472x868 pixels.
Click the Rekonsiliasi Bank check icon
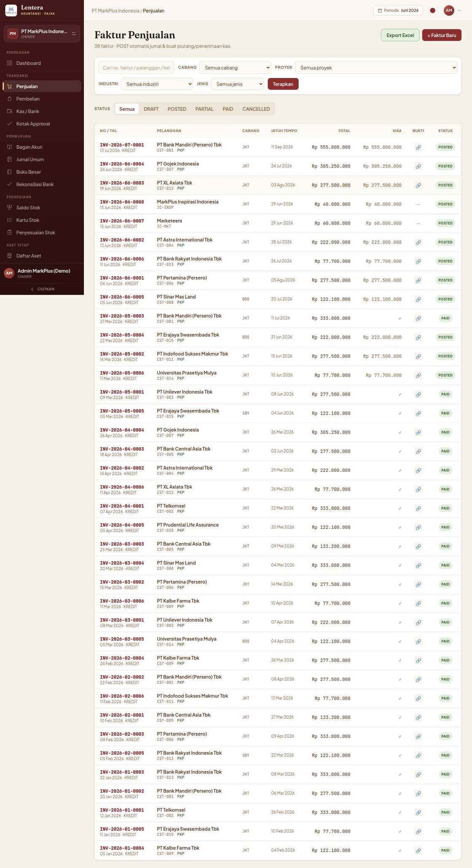tap(10, 184)
